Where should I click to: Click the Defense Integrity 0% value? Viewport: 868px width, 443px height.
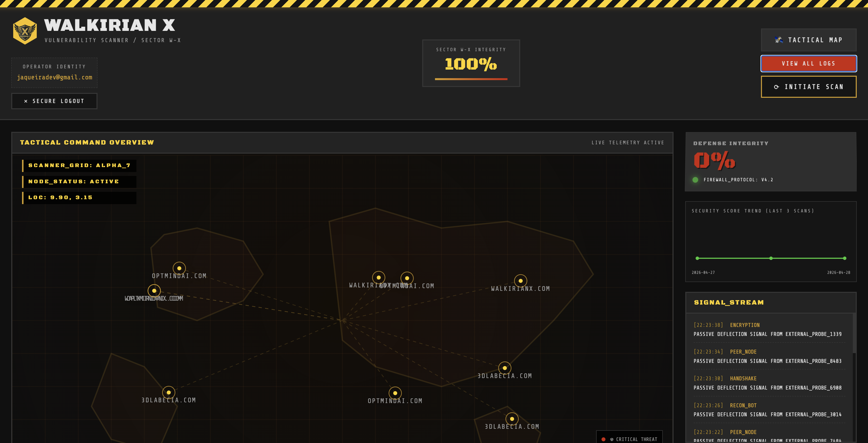[714, 160]
